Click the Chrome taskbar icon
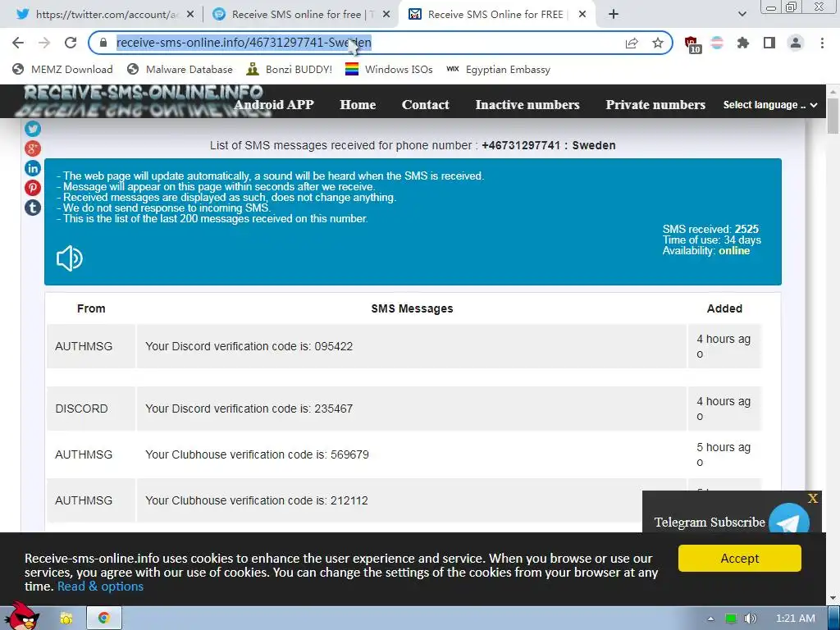 click(x=104, y=619)
